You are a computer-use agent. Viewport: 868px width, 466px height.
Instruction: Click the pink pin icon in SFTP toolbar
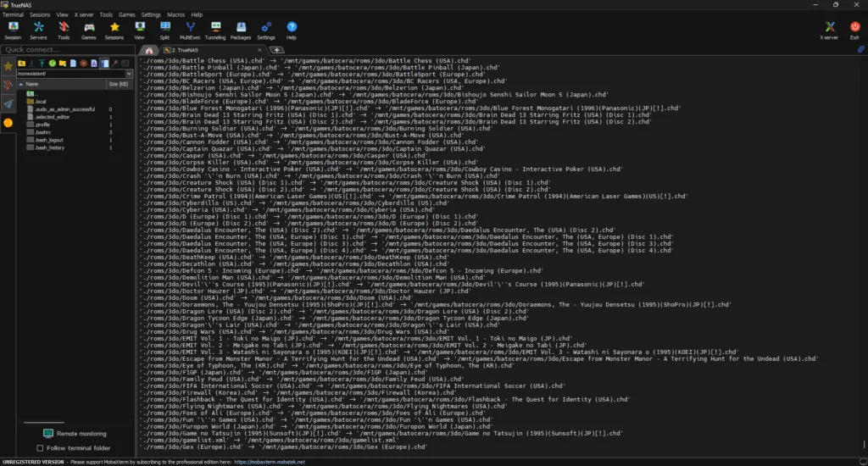114,64
